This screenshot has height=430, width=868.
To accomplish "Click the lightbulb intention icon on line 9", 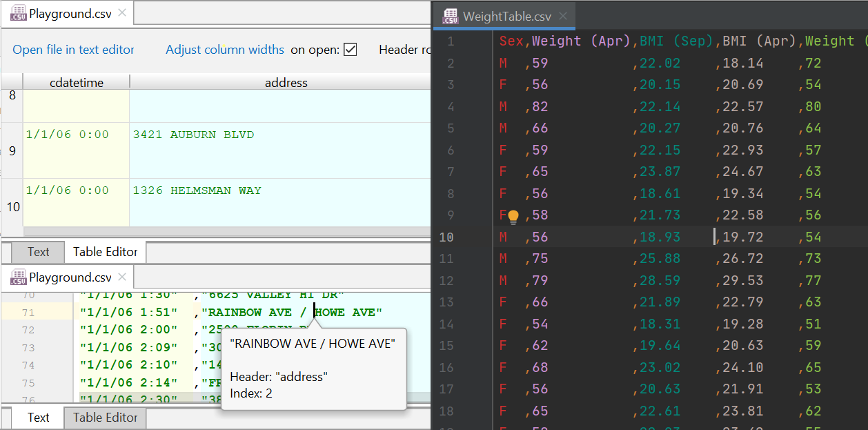I will [513, 217].
